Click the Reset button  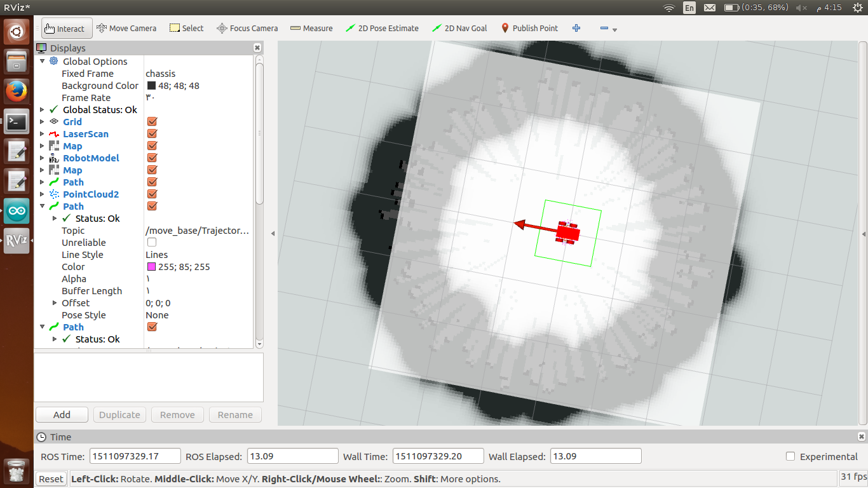pyautogui.click(x=51, y=479)
